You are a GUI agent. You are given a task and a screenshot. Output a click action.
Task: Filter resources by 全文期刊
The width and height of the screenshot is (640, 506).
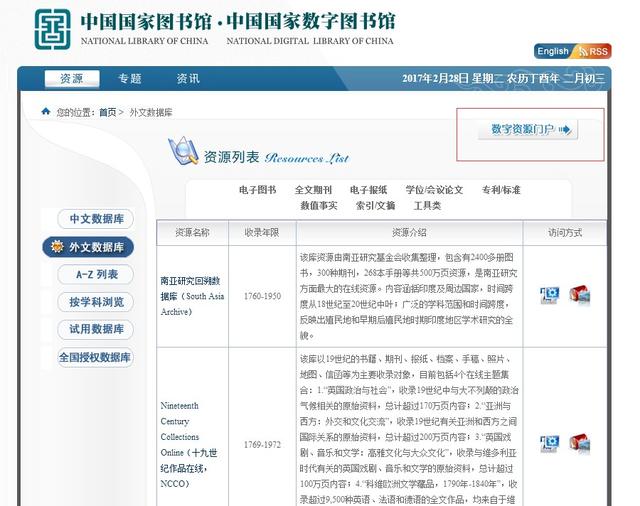tap(313, 190)
